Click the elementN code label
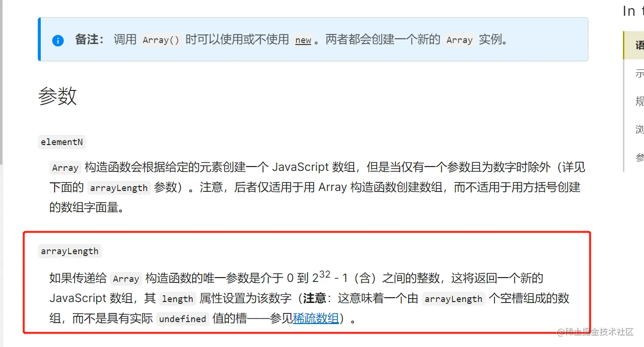 point(62,142)
